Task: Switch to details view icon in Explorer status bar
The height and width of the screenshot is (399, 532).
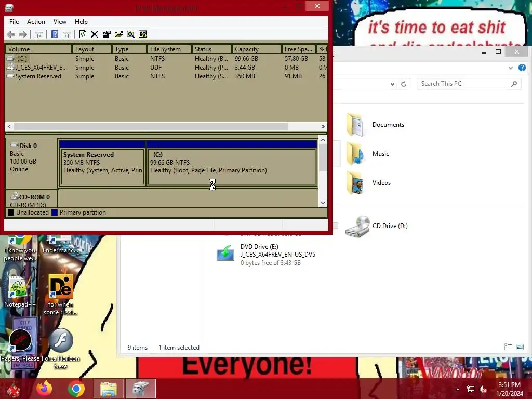Action: point(508,347)
